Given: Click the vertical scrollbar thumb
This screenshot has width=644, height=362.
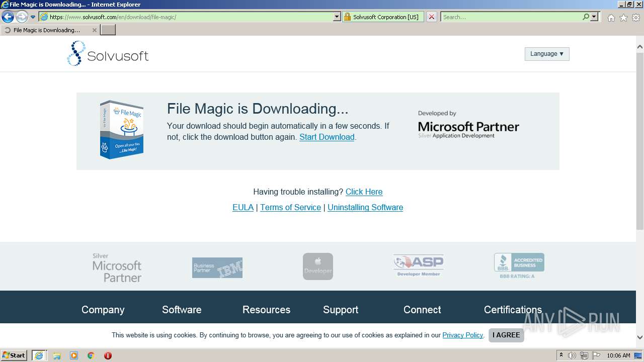Looking at the screenshot, I should tap(639, 141).
